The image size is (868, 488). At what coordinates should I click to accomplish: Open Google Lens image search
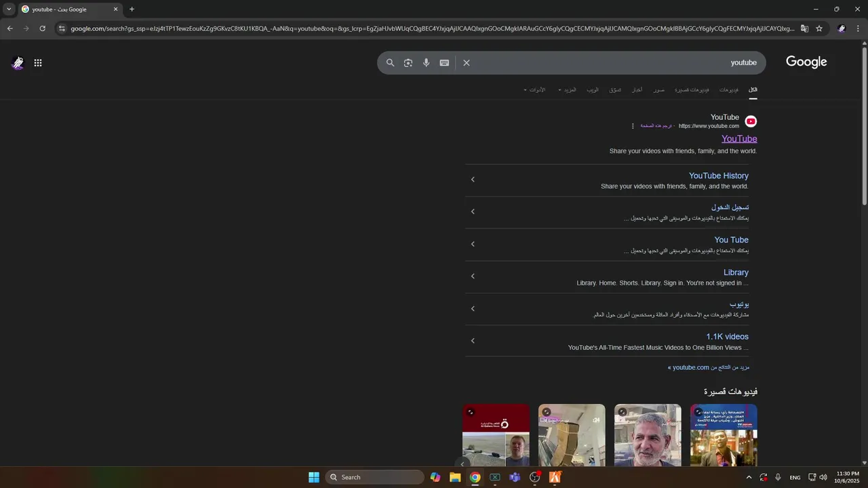pos(408,62)
